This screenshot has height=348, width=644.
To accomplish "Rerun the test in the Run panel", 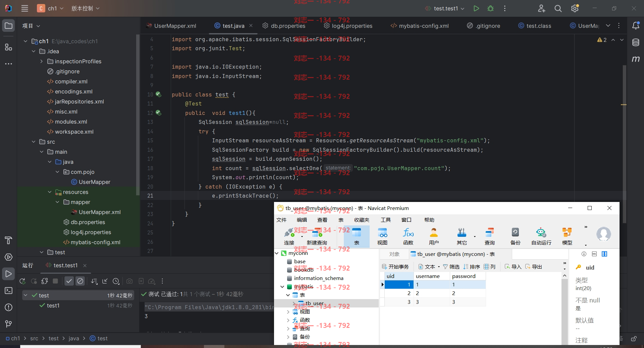I will (x=22, y=281).
